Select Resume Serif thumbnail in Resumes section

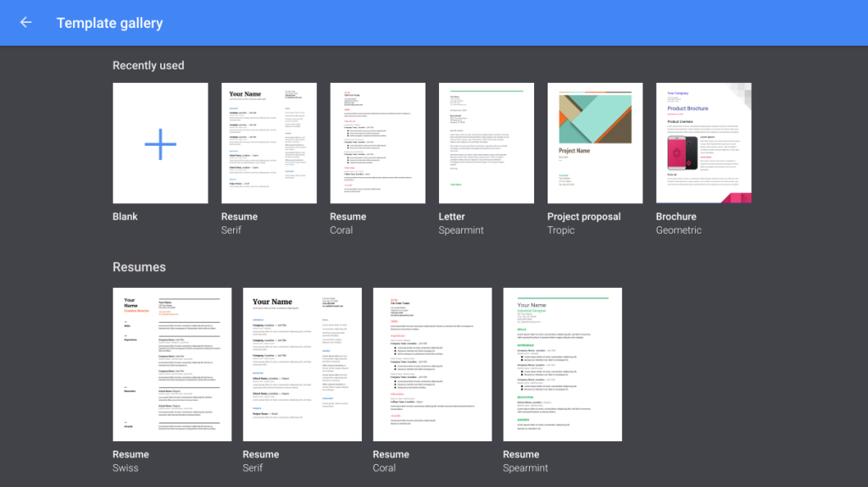click(x=302, y=364)
